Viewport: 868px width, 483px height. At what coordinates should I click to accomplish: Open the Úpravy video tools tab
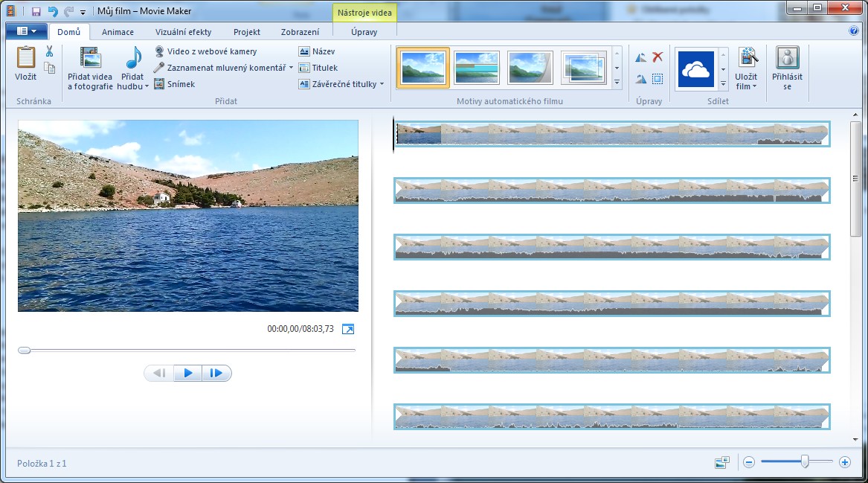pyautogui.click(x=364, y=31)
